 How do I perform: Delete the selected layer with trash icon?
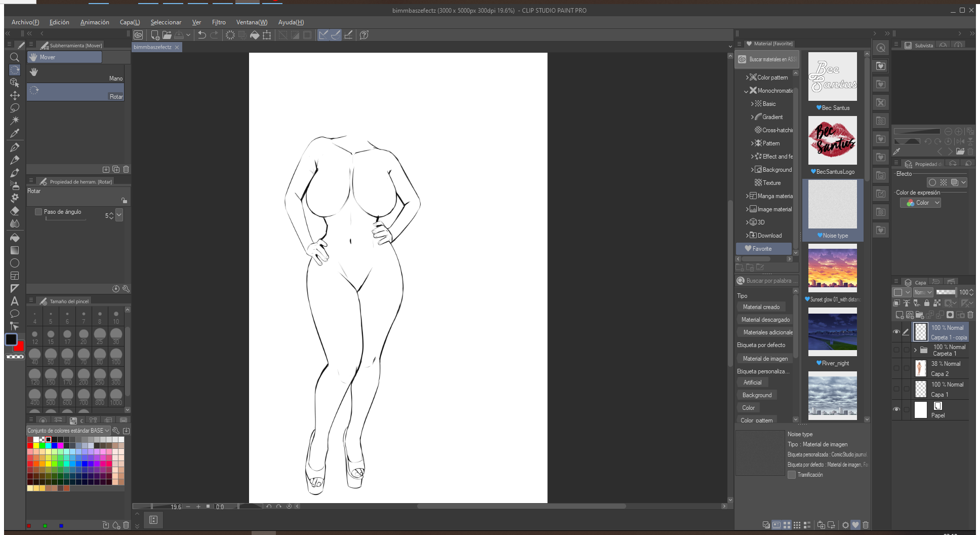(970, 315)
